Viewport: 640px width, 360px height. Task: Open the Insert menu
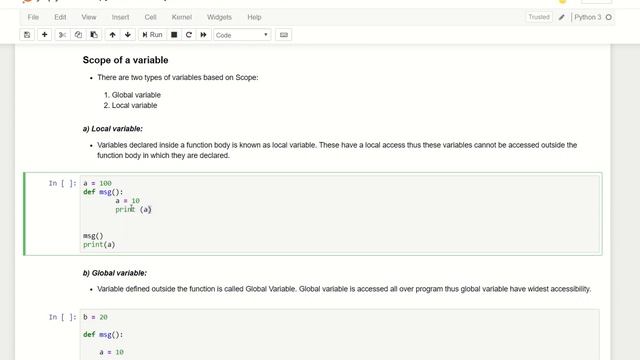(x=120, y=17)
